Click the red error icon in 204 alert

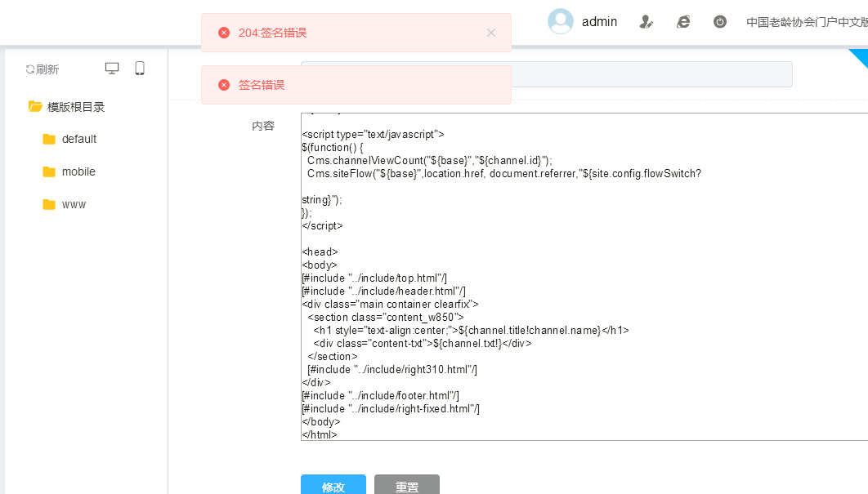(x=224, y=33)
